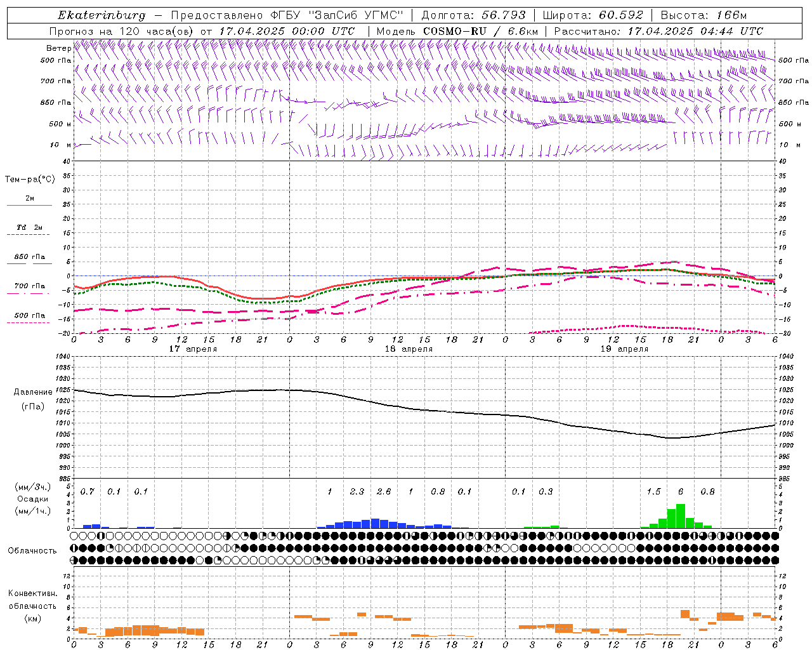Select the '6' precipitation total on 19 April
Screen dimensions: 812x650
(681, 492)
